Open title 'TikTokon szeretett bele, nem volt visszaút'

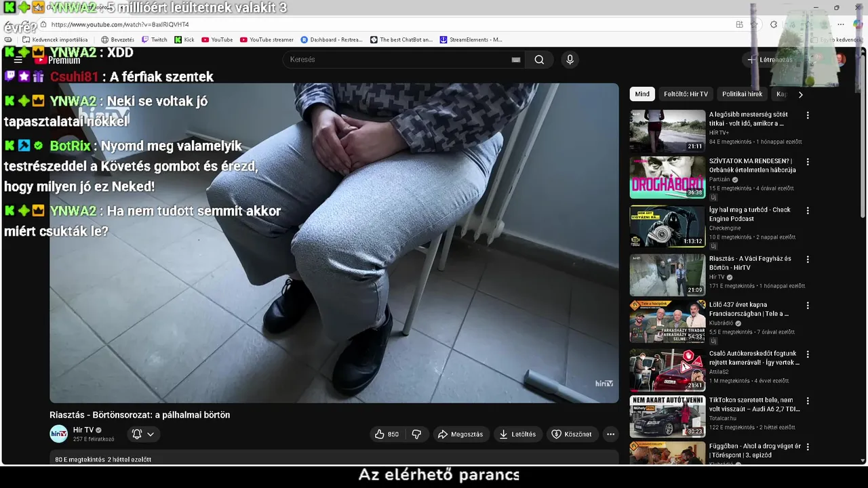click(754, 405)
